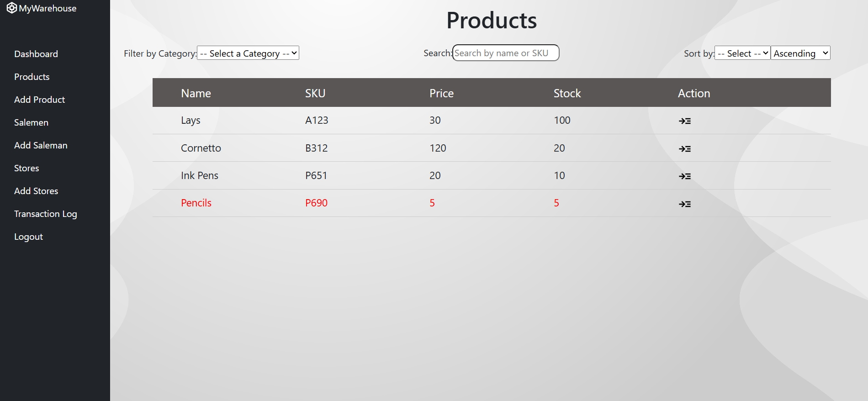Open Products from the sidebar
Viewport: 868px width, 401px height.
32,77
